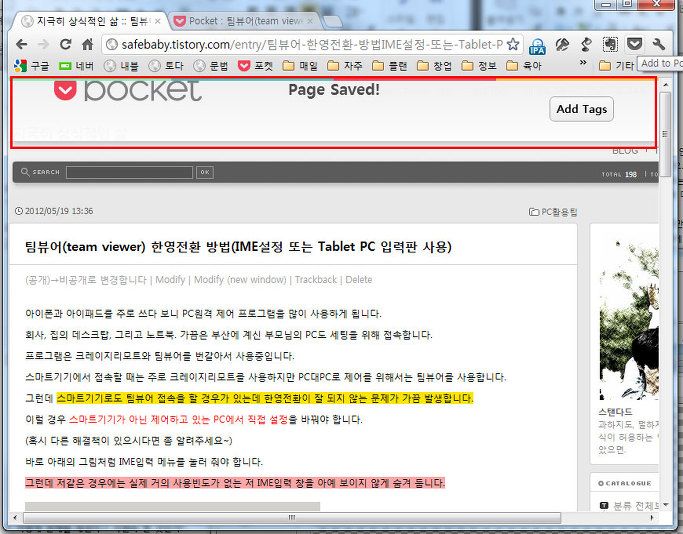Click the browser forward arrow
The height and width of the screenshot is (534, 683).
click(x=43, y=44)
